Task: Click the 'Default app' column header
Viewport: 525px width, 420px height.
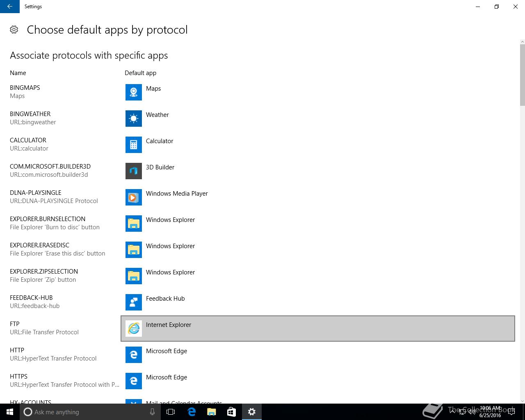Action: 141,73
